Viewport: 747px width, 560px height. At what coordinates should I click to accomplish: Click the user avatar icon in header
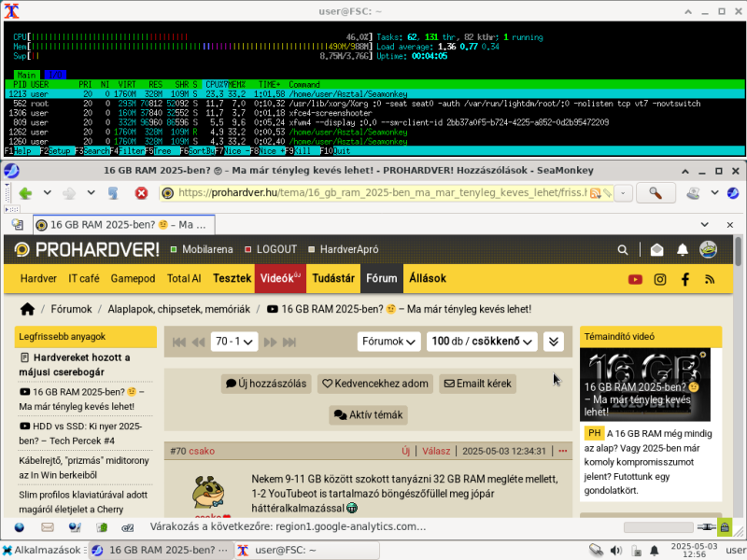709,249
